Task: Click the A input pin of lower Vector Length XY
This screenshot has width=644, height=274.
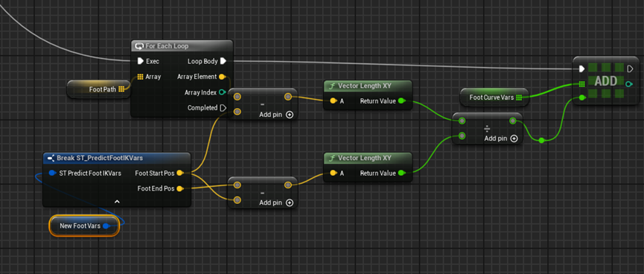Action: 334,173
